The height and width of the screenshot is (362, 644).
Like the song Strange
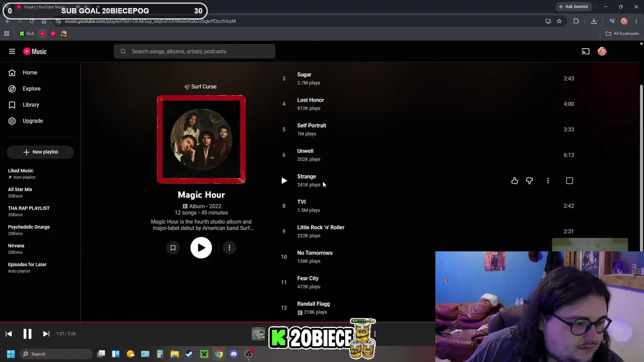515,180
